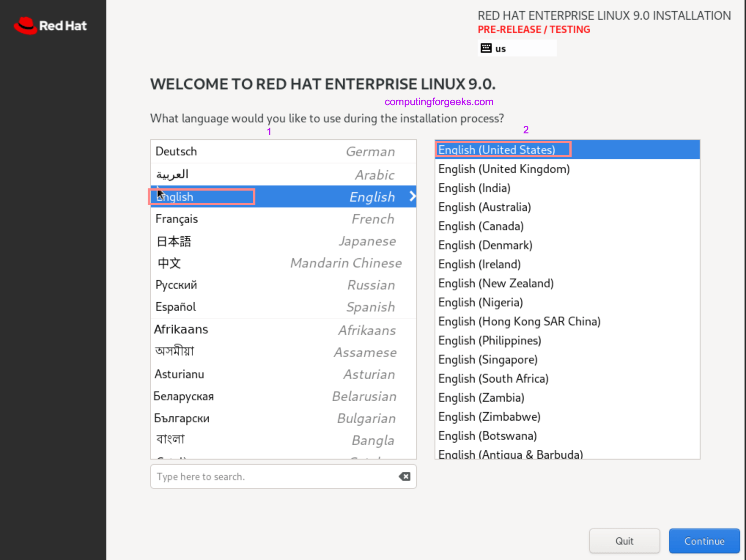The width and height of the screenshot is (746, 560).
Task: Select Беларуская Belarusian language
Action: [x=283, y=396]
